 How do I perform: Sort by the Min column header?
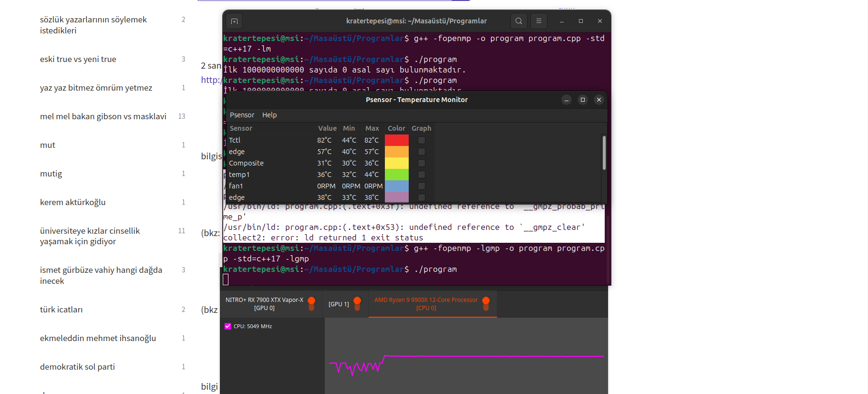349,128
